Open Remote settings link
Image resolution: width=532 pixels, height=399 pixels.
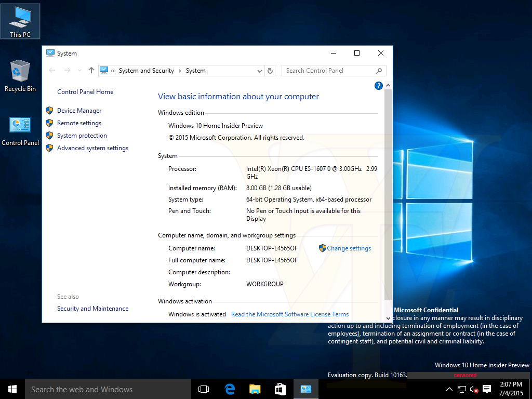pyautogui.click(x=79, y=123)
